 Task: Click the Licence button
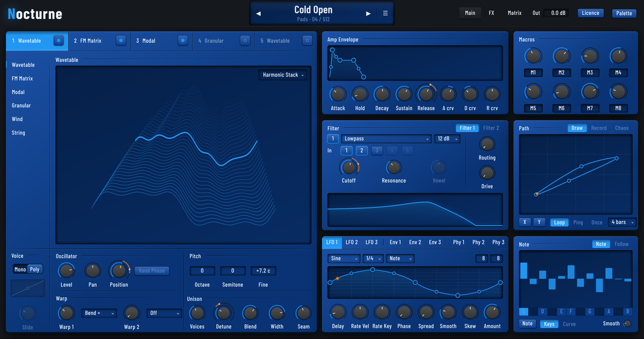tap(591, 13)
